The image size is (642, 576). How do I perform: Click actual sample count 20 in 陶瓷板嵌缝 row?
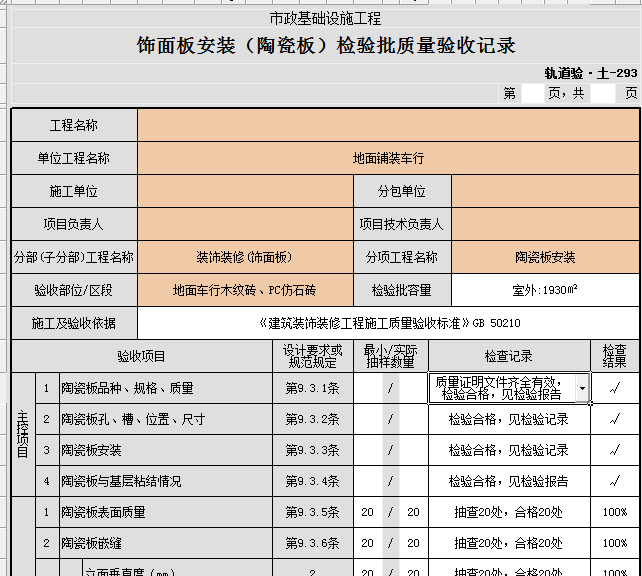(x=413, y=543)
